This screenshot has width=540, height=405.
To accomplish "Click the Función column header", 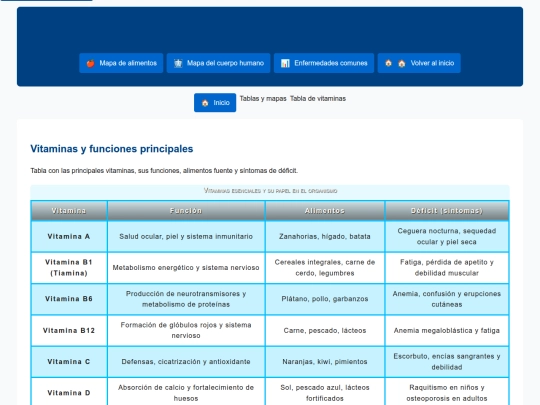I will (186, 211).
